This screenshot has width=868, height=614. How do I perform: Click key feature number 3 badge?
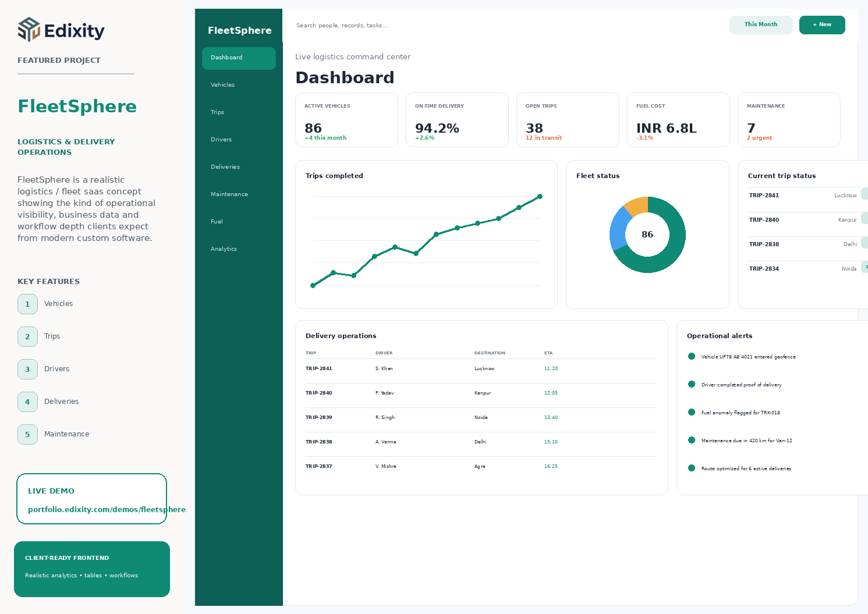27,369
